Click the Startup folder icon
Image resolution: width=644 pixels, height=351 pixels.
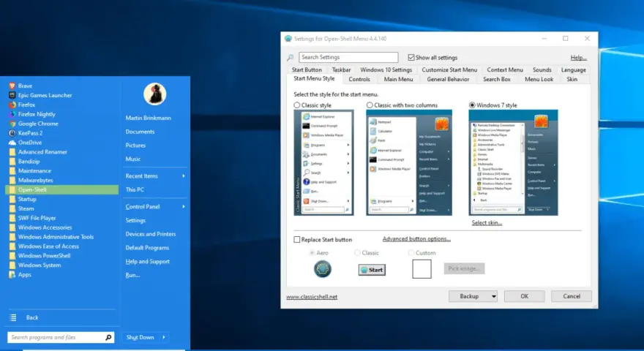pyautogui.click(x=12, y=199)
